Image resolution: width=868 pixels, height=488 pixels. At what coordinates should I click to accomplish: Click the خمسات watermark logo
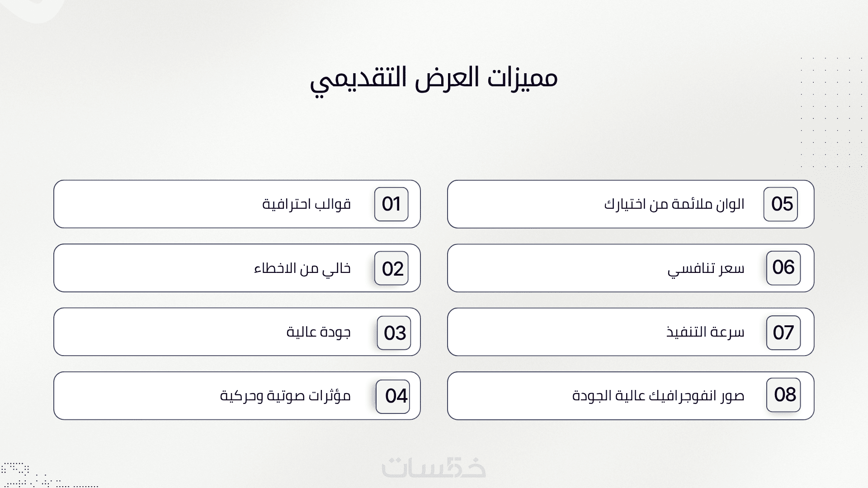click(434, 468)
